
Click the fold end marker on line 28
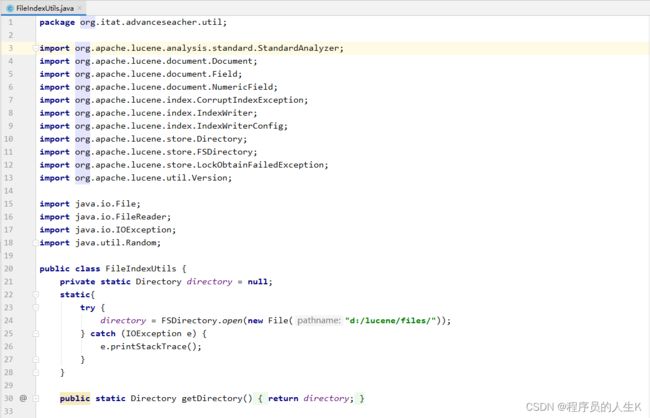(x=35, y=372)
